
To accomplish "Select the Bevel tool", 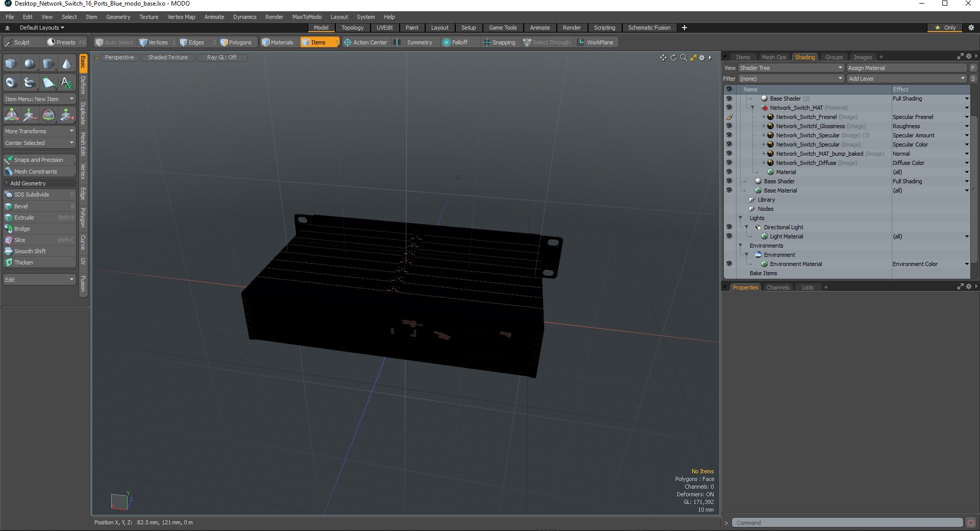I will click(x=39, y=206).
